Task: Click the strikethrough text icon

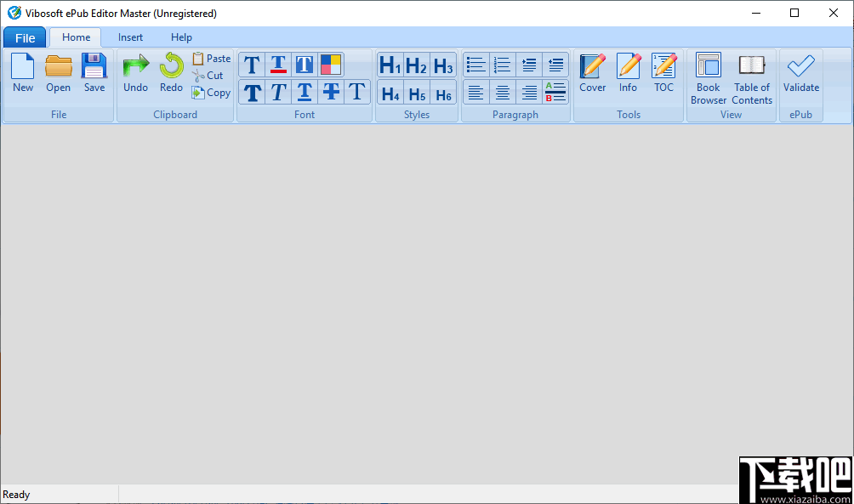Action: (331, 92)
